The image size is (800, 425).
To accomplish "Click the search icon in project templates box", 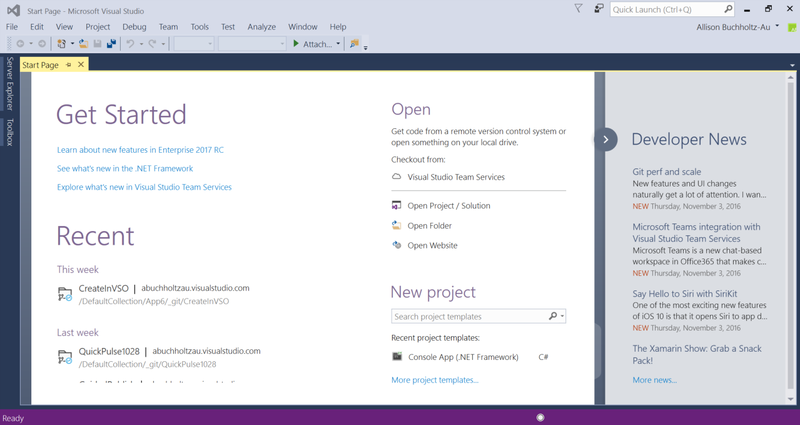I will point(553,316).
